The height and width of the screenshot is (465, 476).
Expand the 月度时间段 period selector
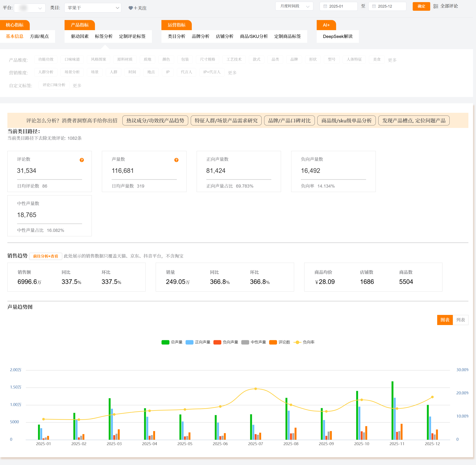click(x=294, y=6)
